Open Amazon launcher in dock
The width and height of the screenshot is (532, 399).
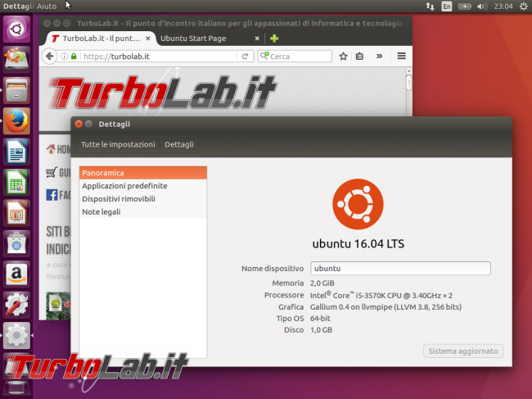point(16,274)
